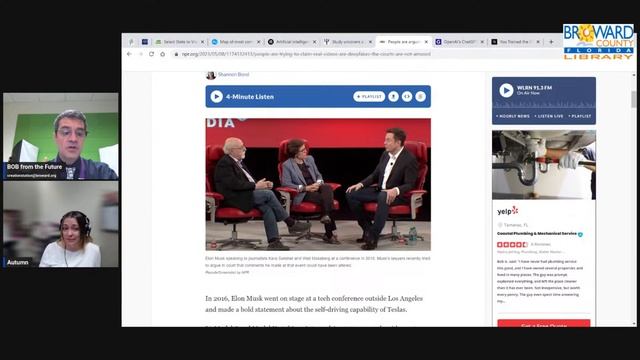This screenshot has height=360, width=640.
Task: Click the Yelp star rating
Action: click(x=512, y=244)
